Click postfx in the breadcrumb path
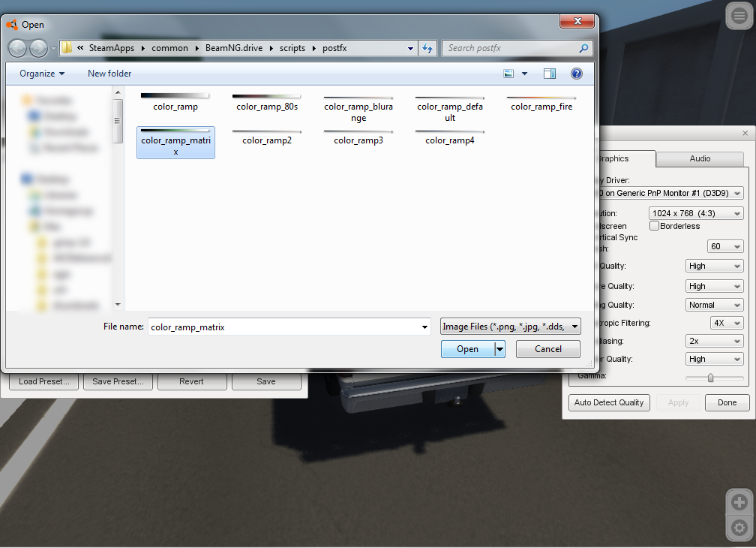The height and width of the screenshot is (548, 756). 334,48
